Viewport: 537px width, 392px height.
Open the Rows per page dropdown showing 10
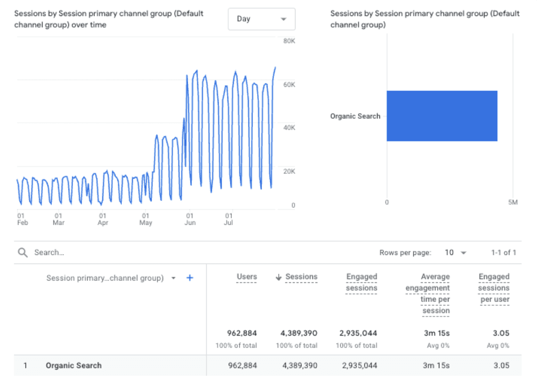tap(456, 253)
